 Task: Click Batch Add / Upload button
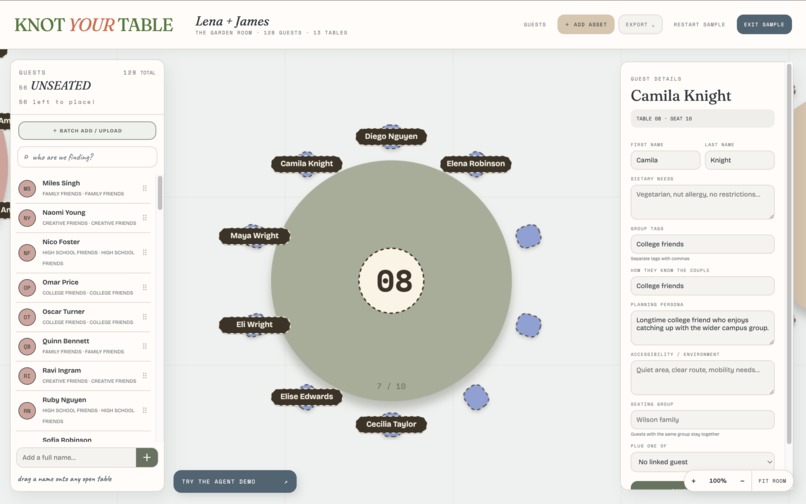click(x=87, y=131)
